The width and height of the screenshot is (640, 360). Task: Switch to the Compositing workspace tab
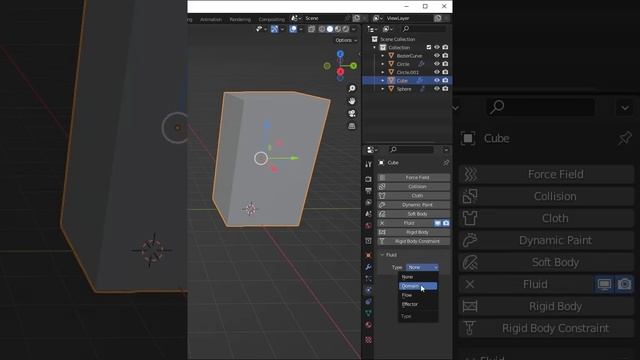pos(271,19)
